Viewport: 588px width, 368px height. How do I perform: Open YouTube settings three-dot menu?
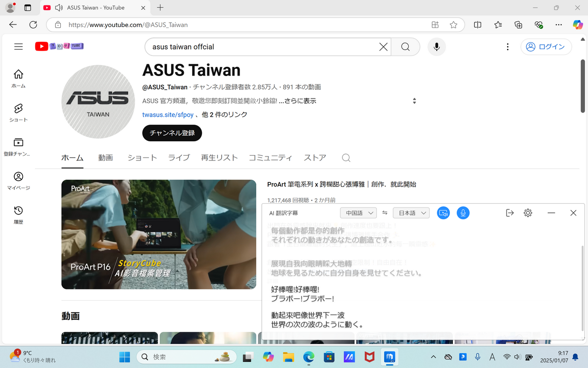pos(507,47)
